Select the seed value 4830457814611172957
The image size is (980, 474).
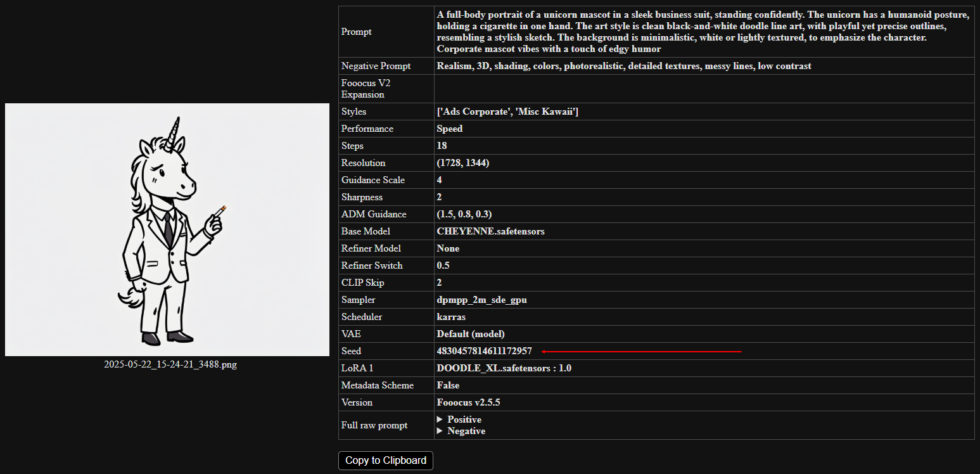484,351
